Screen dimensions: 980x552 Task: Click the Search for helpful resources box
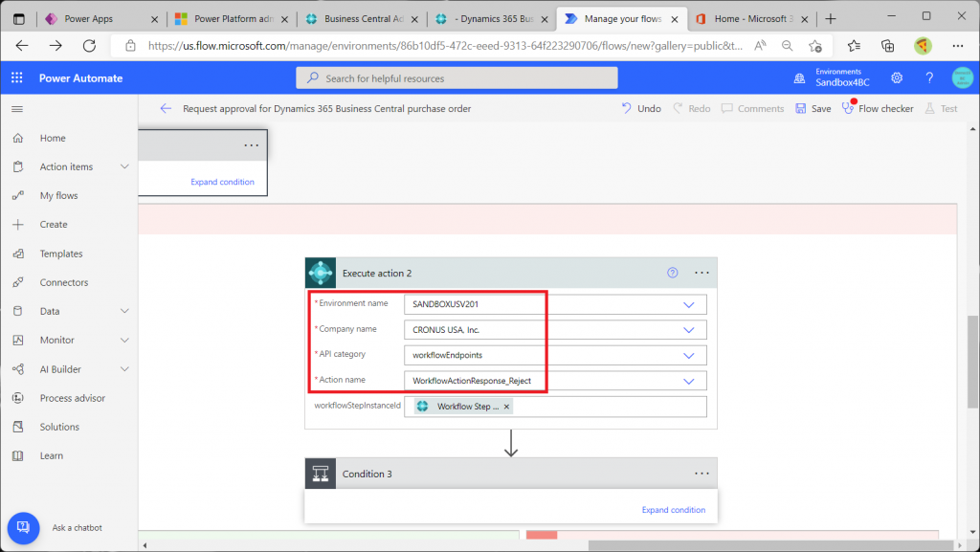[457, 78]
